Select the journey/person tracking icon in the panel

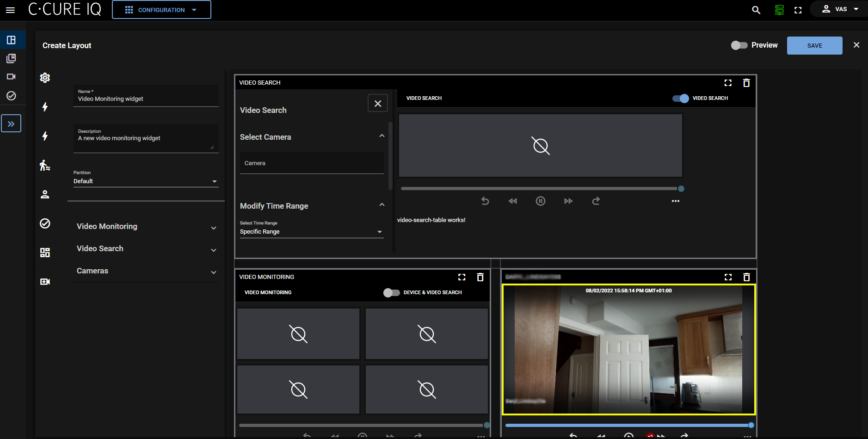[45, 166]
